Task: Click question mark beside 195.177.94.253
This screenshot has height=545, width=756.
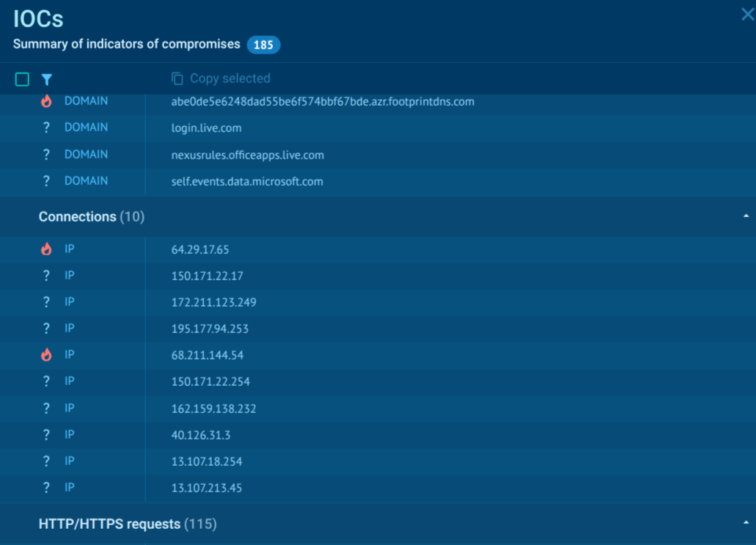Action: pyautogui.click(x=46, y=329)
